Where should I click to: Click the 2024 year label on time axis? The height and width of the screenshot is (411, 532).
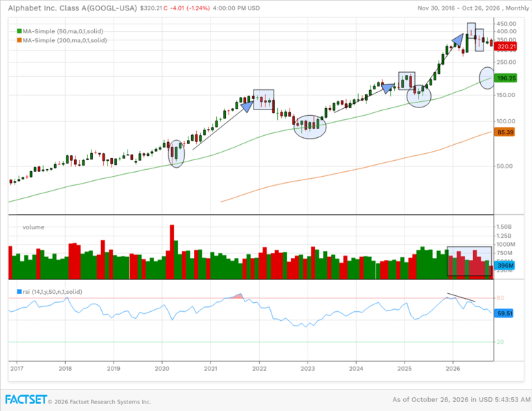pyautogui.click(x=356, y=369)
